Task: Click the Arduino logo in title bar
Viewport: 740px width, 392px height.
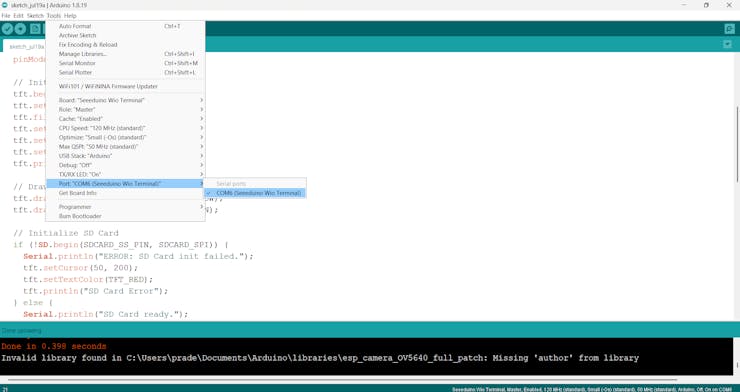Action: 4,5
